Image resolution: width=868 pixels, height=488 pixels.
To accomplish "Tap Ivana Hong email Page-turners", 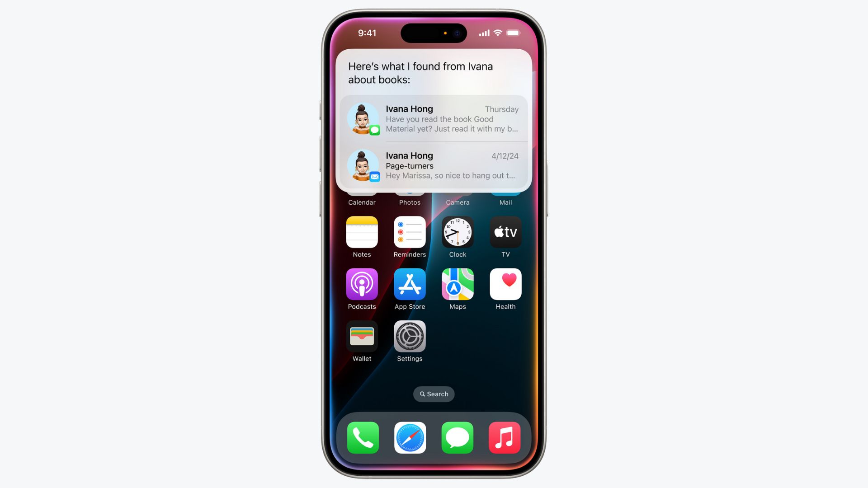I will point(434,165).
